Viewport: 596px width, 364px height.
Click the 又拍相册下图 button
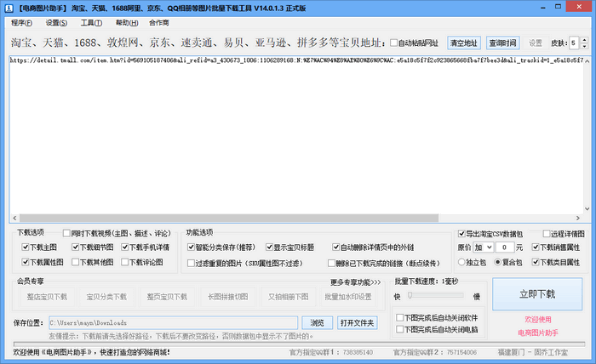click(288, 297)
